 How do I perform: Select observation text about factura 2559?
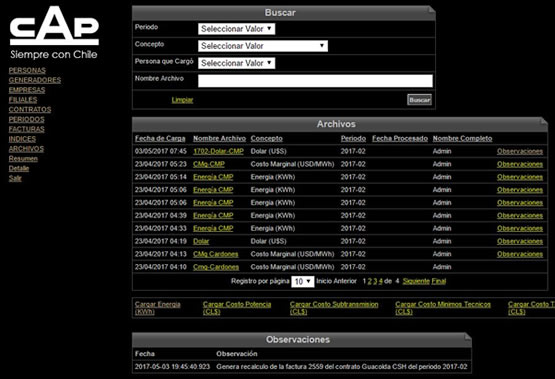[x=342, y=367]
